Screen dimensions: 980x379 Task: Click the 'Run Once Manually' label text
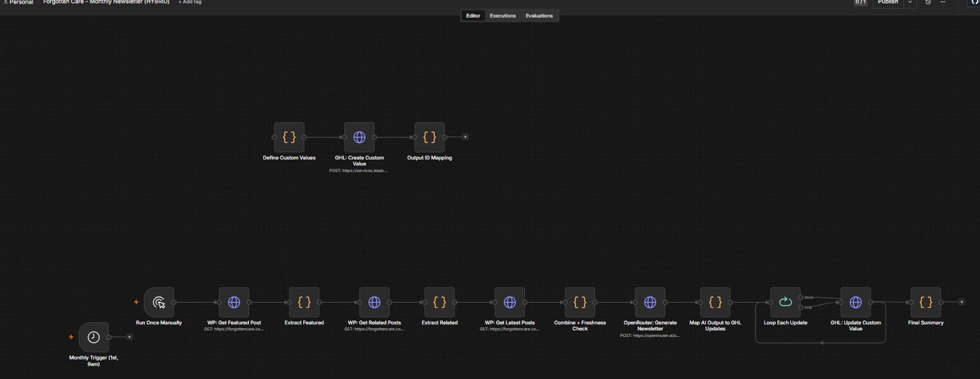point(159,323)
